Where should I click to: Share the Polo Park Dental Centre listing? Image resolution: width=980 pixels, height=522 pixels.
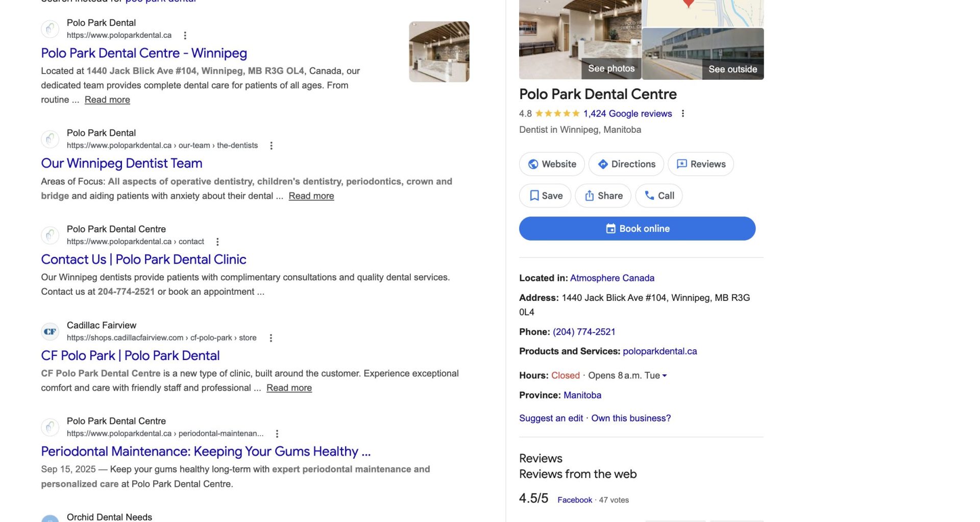point(603,196)
